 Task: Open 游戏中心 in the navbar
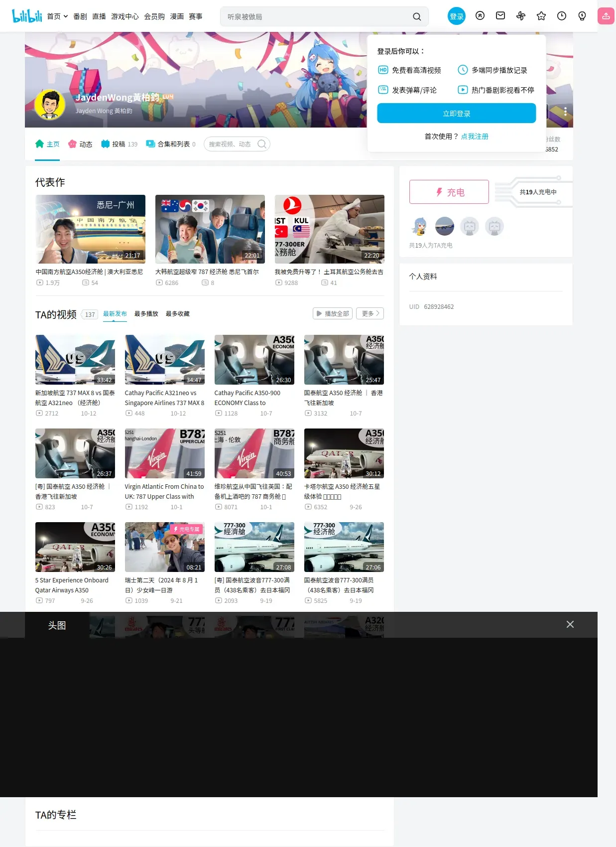[125, 16]
